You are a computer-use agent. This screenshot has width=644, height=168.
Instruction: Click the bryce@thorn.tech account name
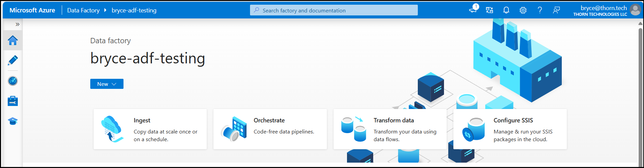point(603,8)
